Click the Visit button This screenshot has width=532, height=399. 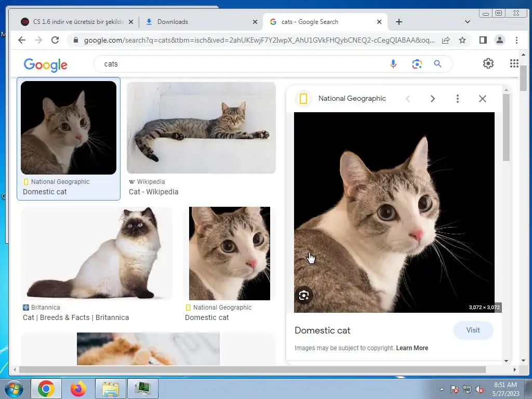pyautogui.click(x=473, y=330)
